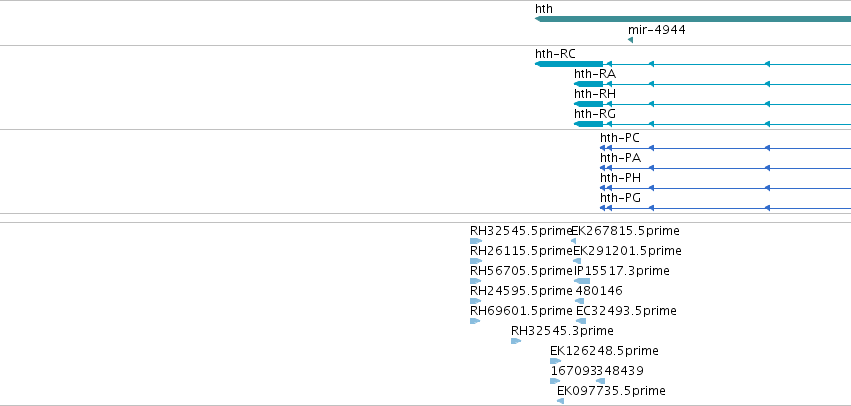Viewport: 851px width, 406px height.
Task: Select the hth-RC label text
Action: click(x=555, y=54)
